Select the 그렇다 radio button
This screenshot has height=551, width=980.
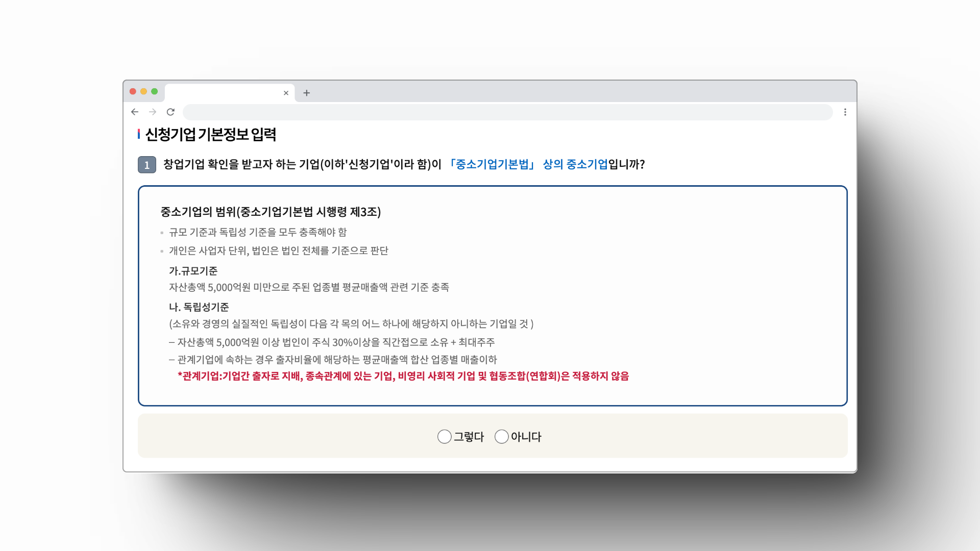[445, 437]
